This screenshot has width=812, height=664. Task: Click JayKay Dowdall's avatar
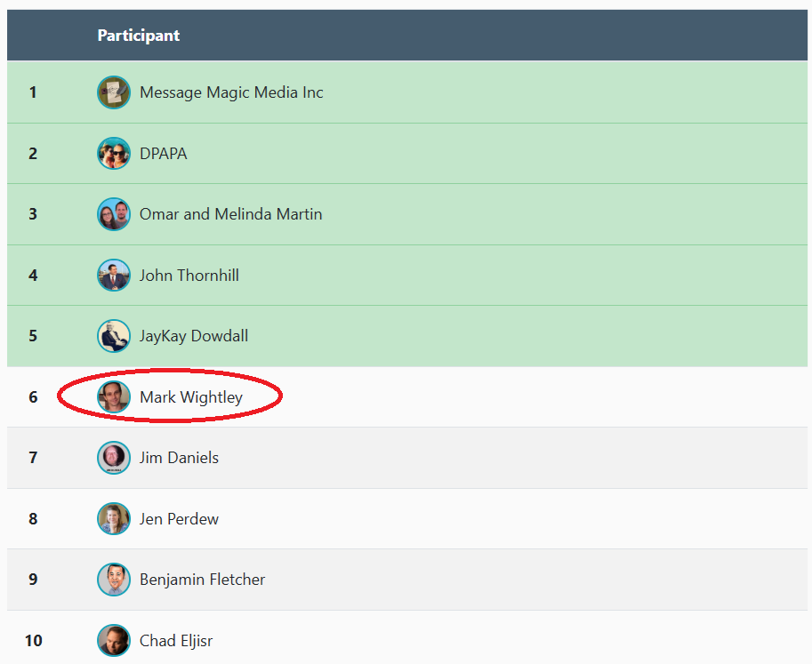click(x=114, y=336)
